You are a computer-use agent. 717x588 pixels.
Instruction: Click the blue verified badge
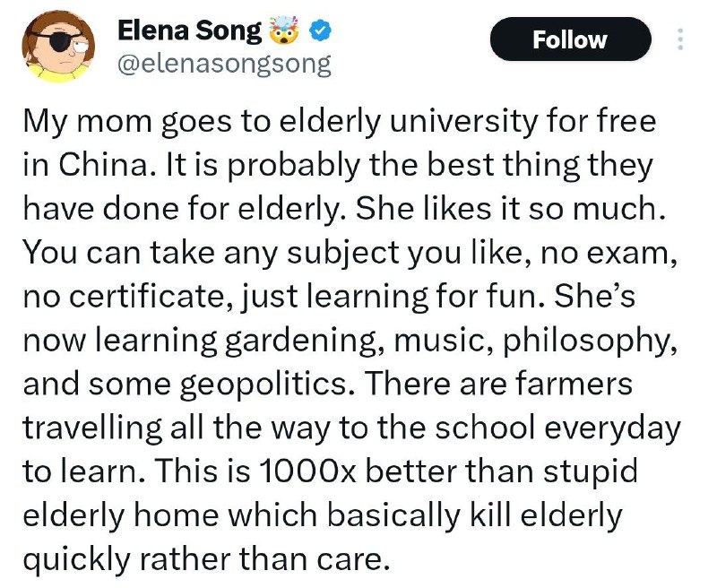click(319, 32)
